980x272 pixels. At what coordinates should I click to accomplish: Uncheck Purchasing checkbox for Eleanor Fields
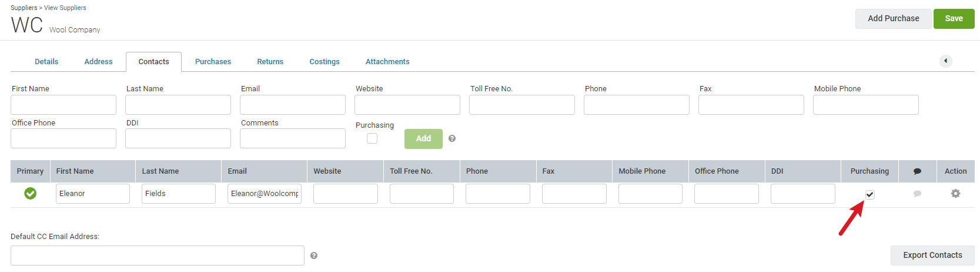869,194
